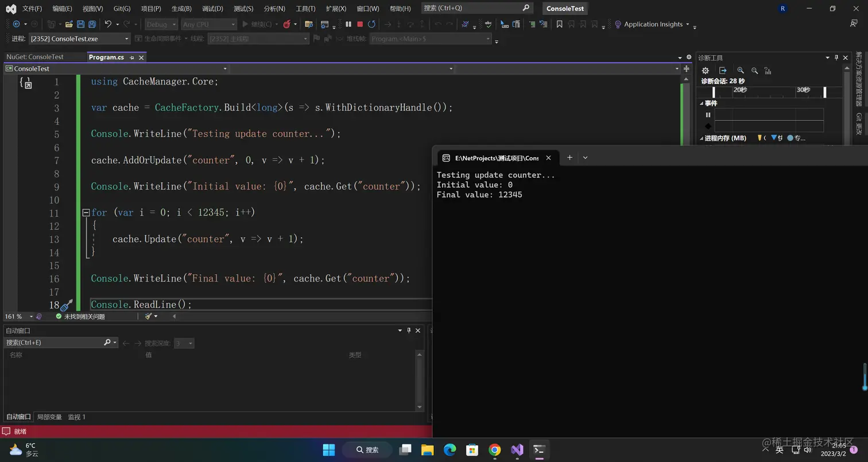Zoom out on the diagnostic timeline
868x462 pixels.
pos(754,71)
